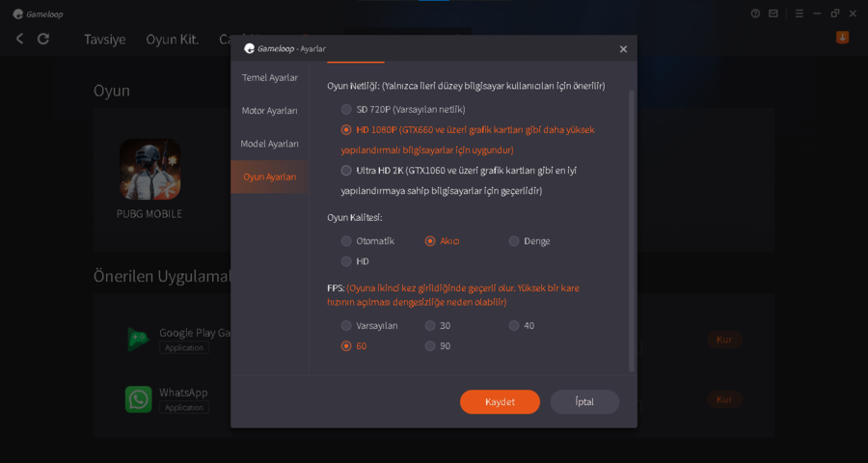
Task: Open the mail message icon
Action: (x=773, y=14)
